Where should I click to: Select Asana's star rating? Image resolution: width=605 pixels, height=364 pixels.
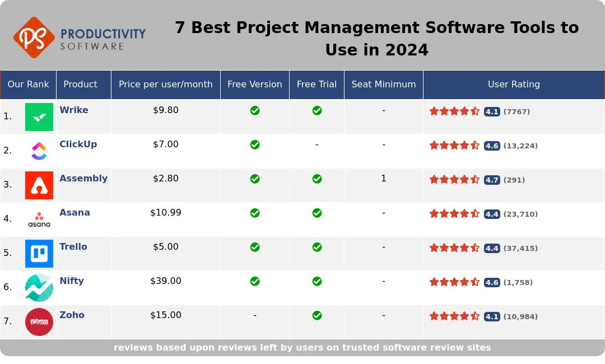pos(454,213)
